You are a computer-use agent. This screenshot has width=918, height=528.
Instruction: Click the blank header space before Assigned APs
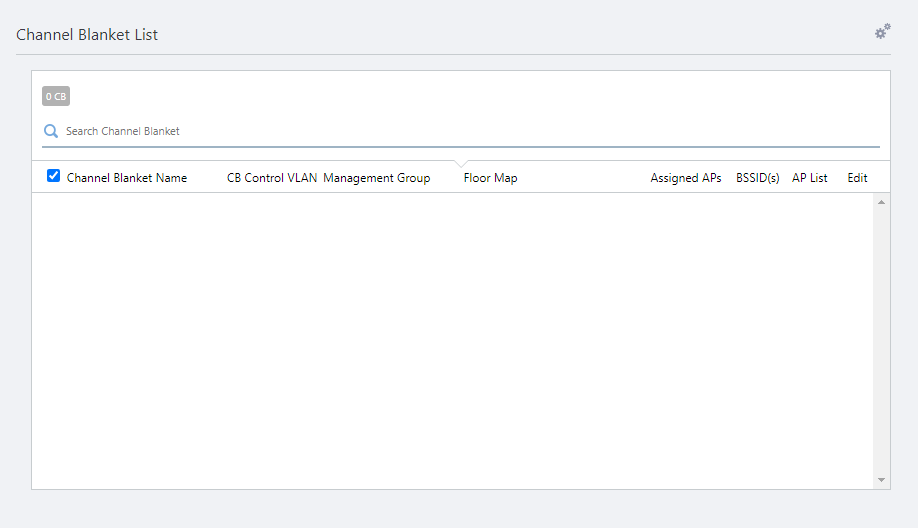coord(585,178)
